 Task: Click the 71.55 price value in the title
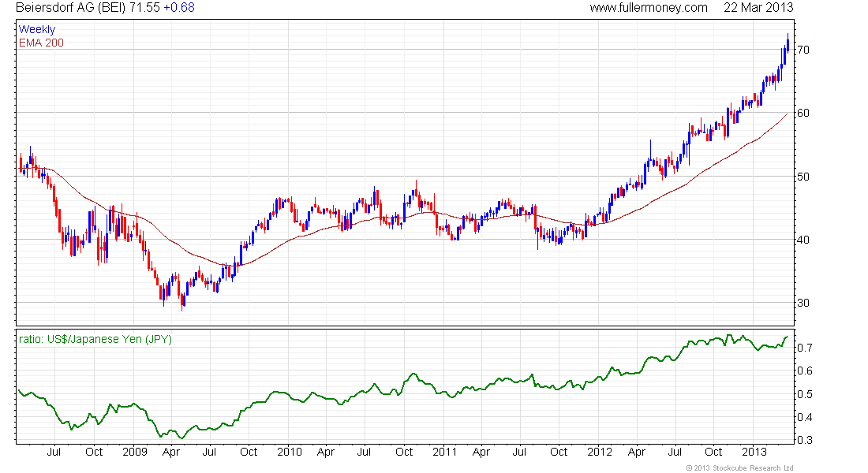(144, 8)
